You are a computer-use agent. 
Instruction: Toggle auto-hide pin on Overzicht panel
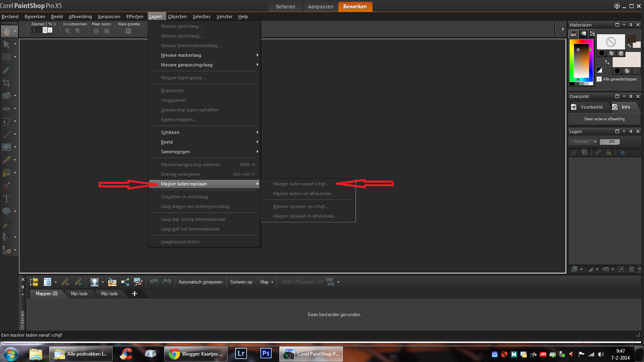631,97
